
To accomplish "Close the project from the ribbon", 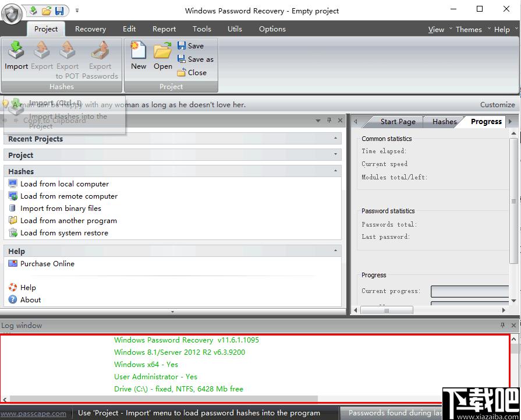I will click(x=192, y=72).
